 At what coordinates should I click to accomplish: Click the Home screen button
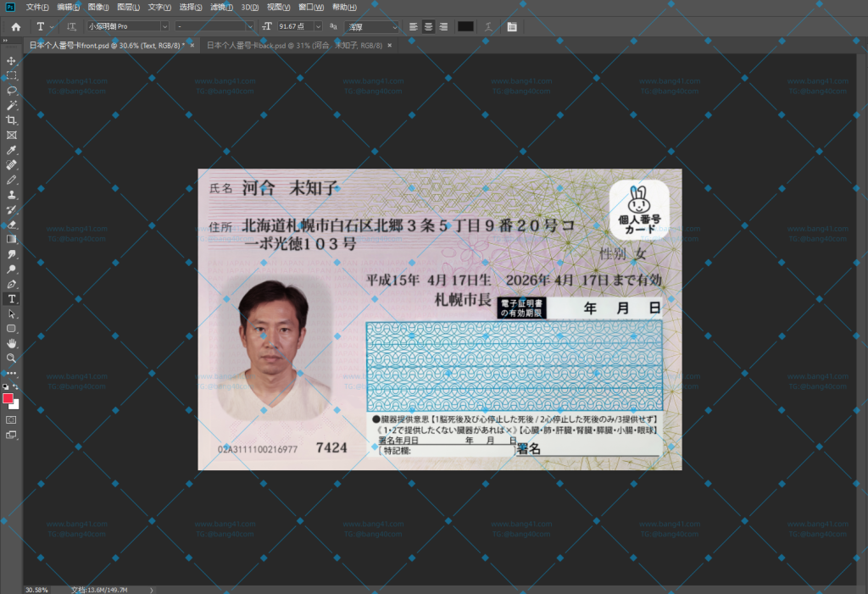tap(14, 26)
